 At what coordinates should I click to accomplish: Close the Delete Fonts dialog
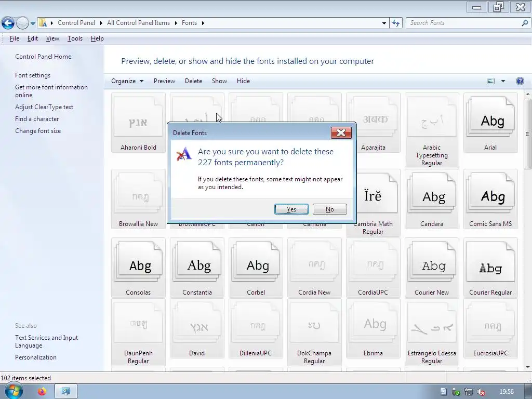[341, 132]
